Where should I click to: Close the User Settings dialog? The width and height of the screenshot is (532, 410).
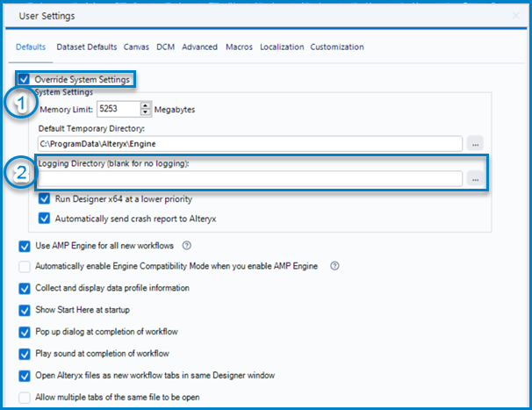pos(515,16)
